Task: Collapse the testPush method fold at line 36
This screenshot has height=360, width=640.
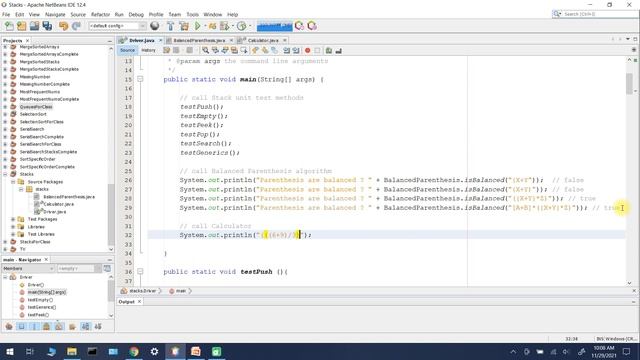Action: pyautogui.click(x=140, y=271)
